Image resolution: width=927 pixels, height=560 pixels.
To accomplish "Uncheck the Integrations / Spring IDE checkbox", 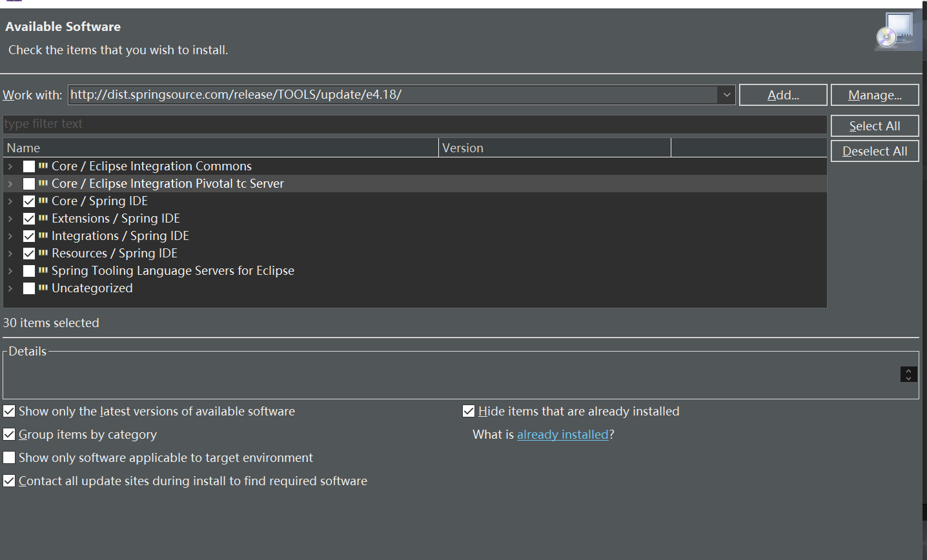I will [29, 236].
